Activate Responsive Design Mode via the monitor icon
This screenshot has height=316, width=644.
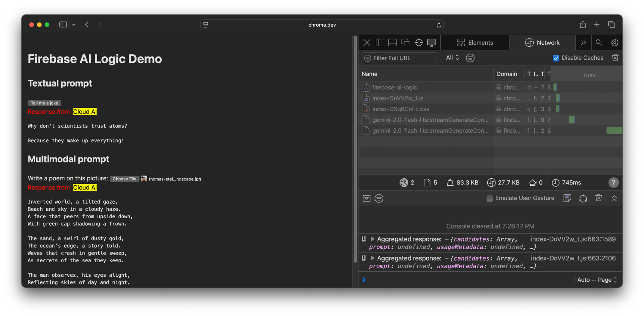(432, 43)
